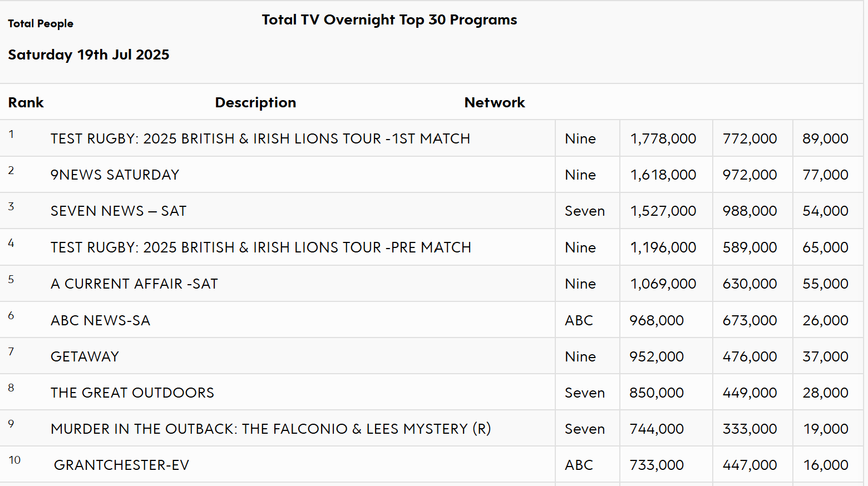Click the value 28,000
The height and width of the screenshot is (486, 868).
[x=825, y=393]
